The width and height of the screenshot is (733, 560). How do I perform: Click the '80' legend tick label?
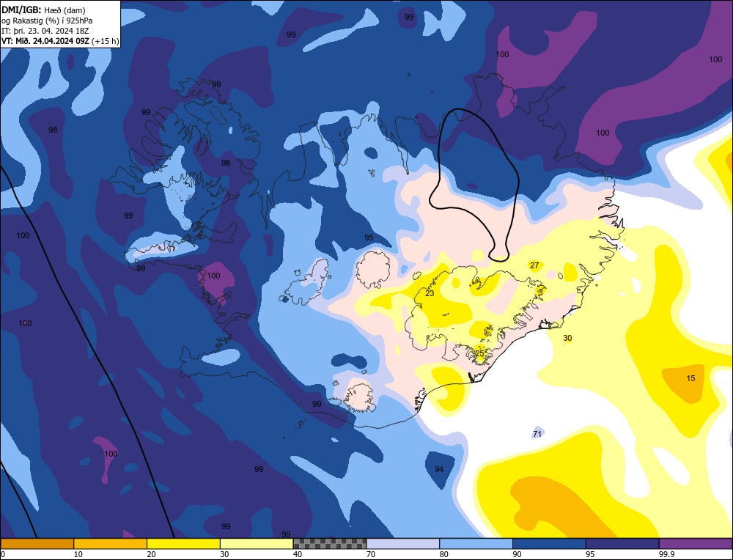click(x=444, y=554)
